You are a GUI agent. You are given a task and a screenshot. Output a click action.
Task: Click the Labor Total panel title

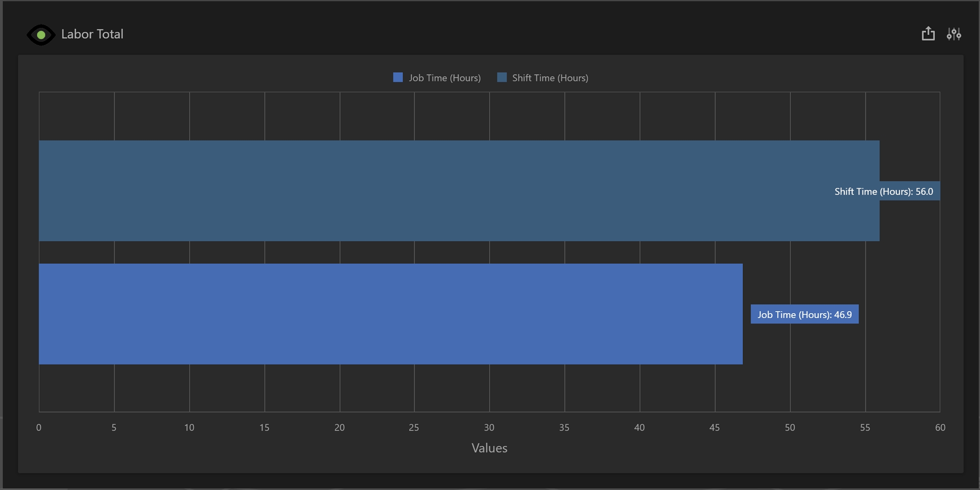(x=92, y=34)
